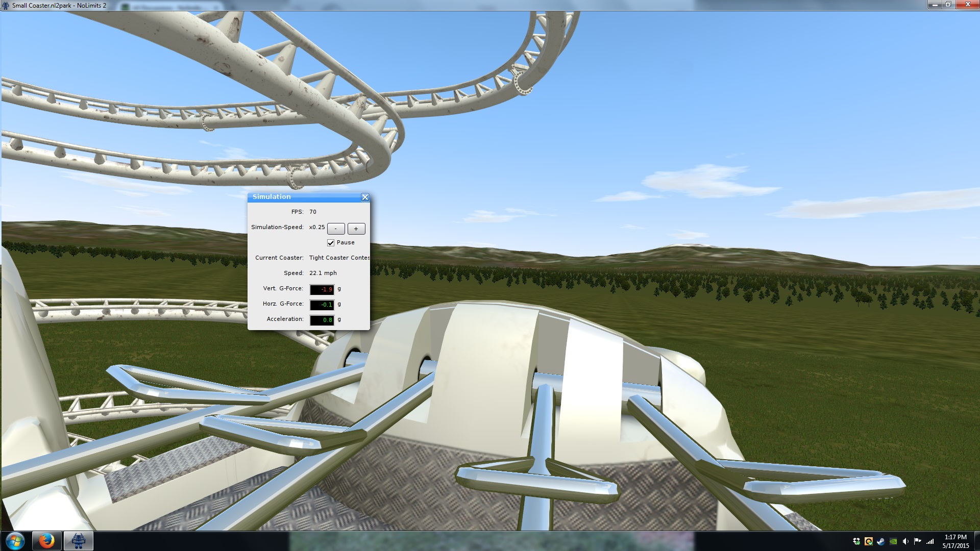Open the Windows Start menu
The image size is (980, 551).
coord(15,541)
